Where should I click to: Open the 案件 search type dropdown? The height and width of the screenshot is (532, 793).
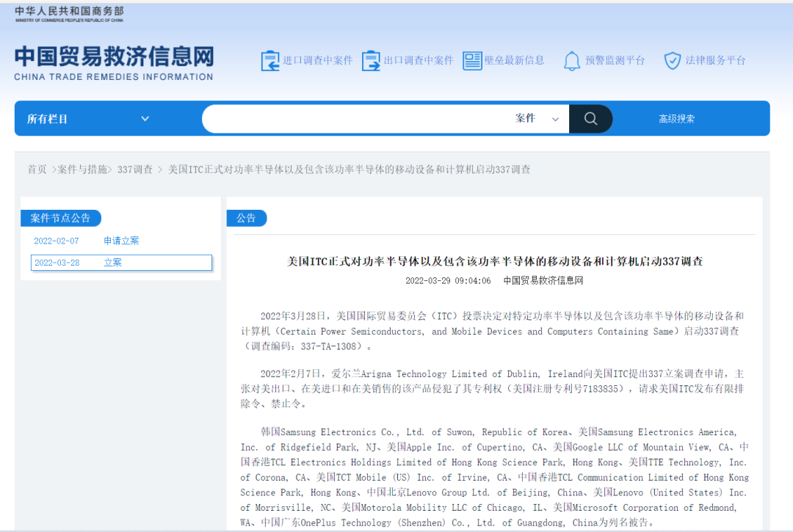tap(537, 119)
